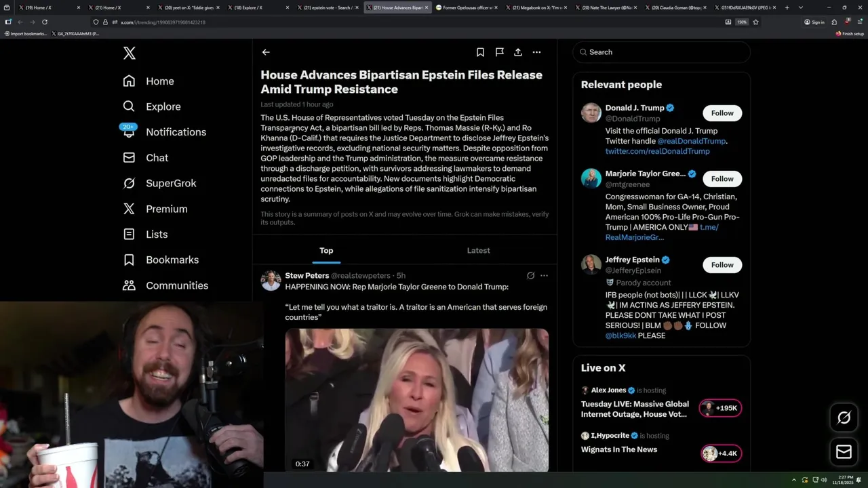Click the floating Grok button at bottom right
868x488 pixels.
click(844, 418)
